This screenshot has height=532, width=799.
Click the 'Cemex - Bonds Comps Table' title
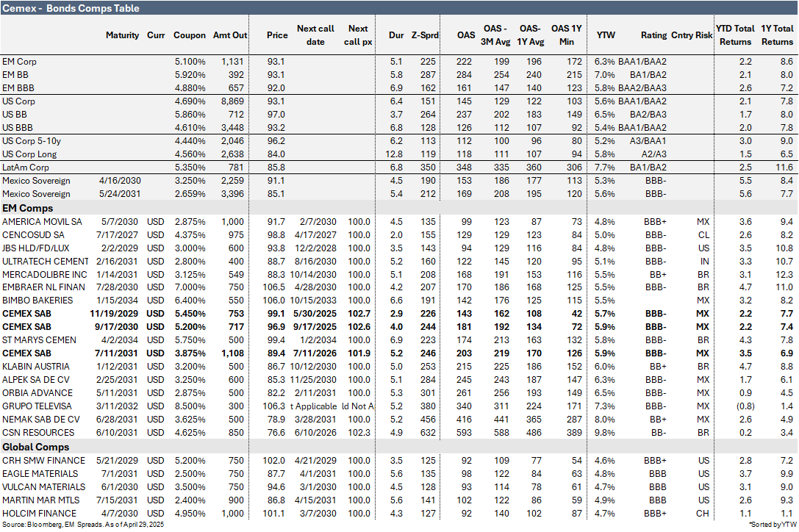pyautogui.click(x=71, y=8)
